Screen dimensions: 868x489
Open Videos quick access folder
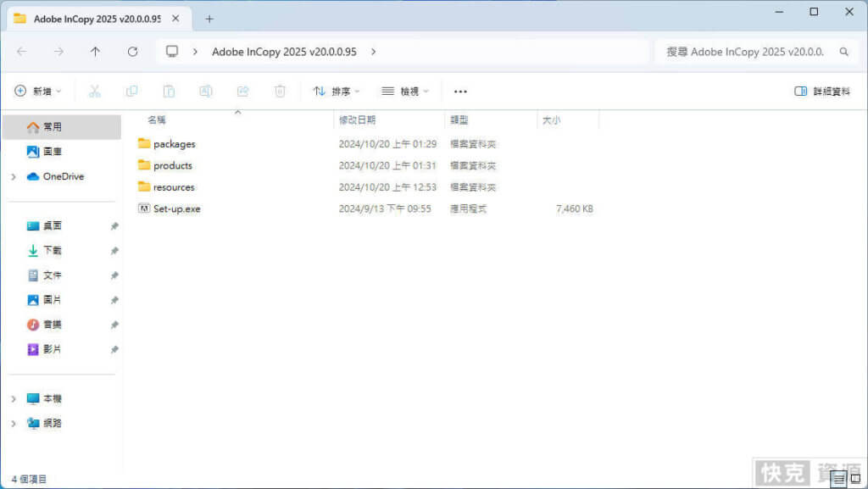coord(44,349)
